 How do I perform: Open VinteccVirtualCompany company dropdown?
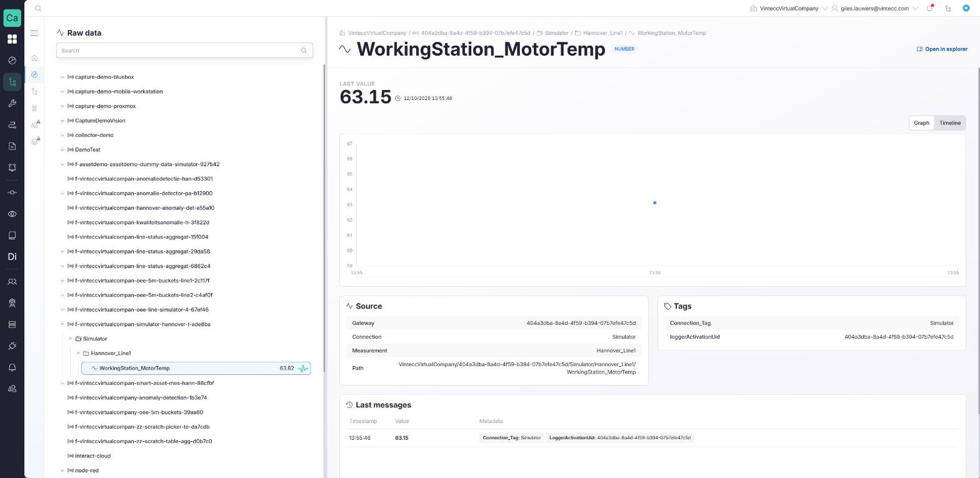(x=789, y=8)
